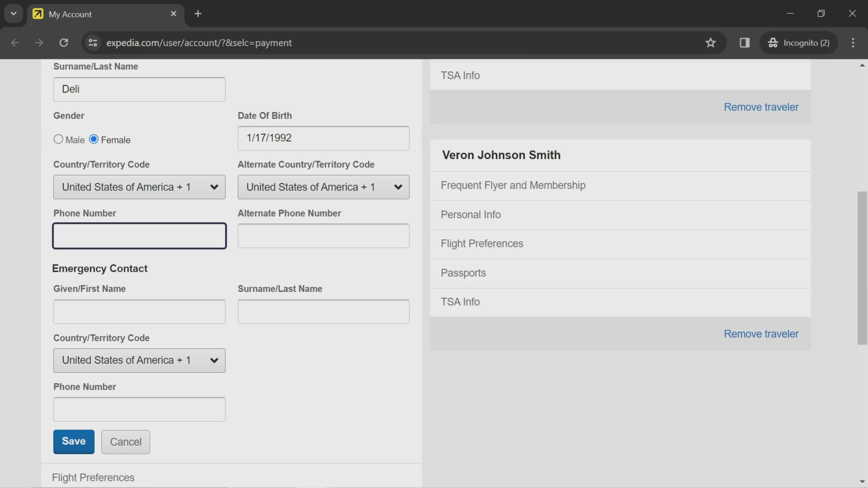
Task: Close the My Account tab
Action: click(174, 14)
